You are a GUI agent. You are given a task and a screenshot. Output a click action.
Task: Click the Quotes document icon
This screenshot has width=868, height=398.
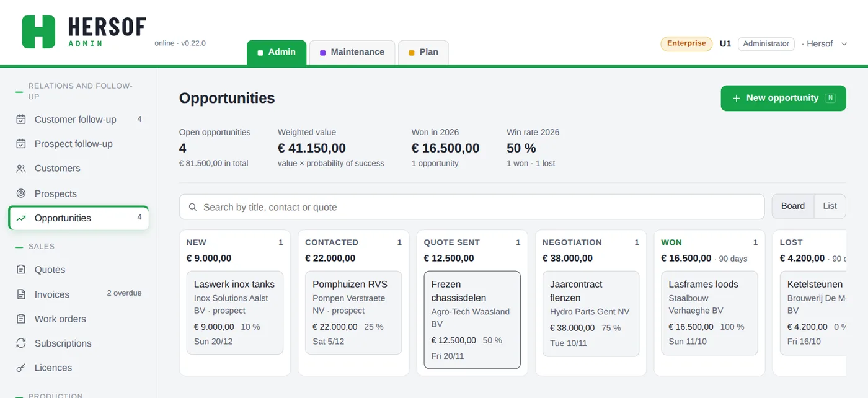click(x=21, y=270)
